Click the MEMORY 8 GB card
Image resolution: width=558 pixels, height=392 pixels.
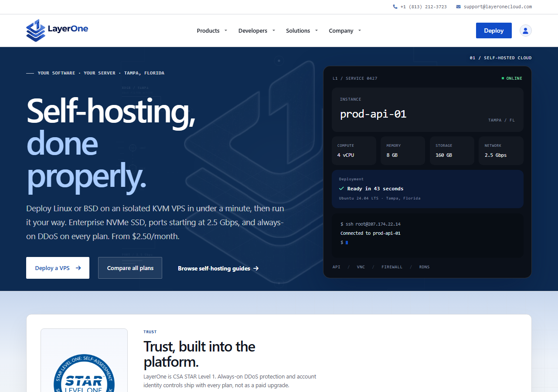(403, 151)
